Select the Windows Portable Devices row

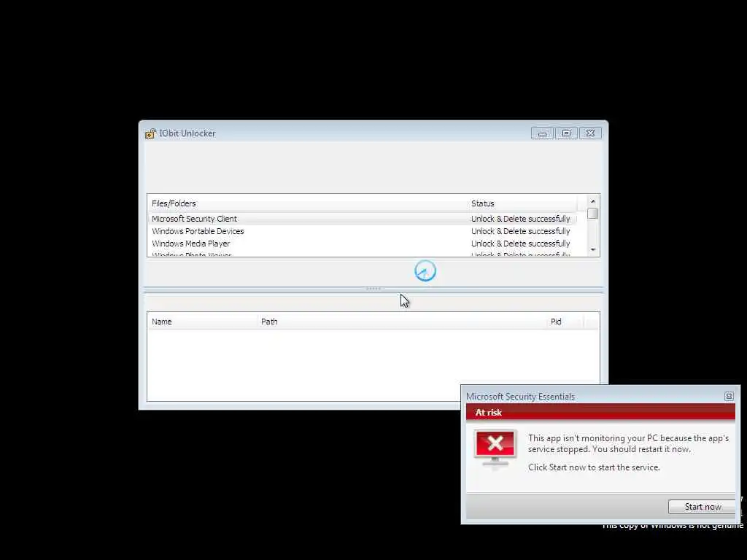(362, 231)
